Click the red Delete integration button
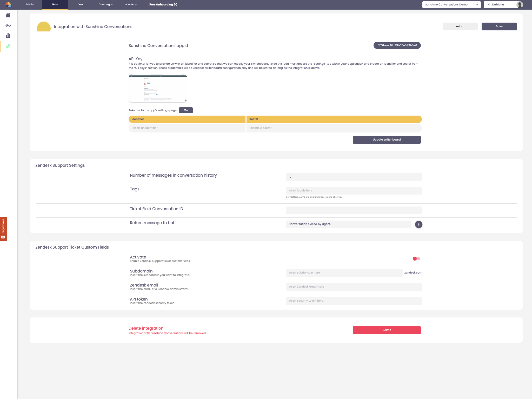The image size is (532, 399). coord(387,330)
